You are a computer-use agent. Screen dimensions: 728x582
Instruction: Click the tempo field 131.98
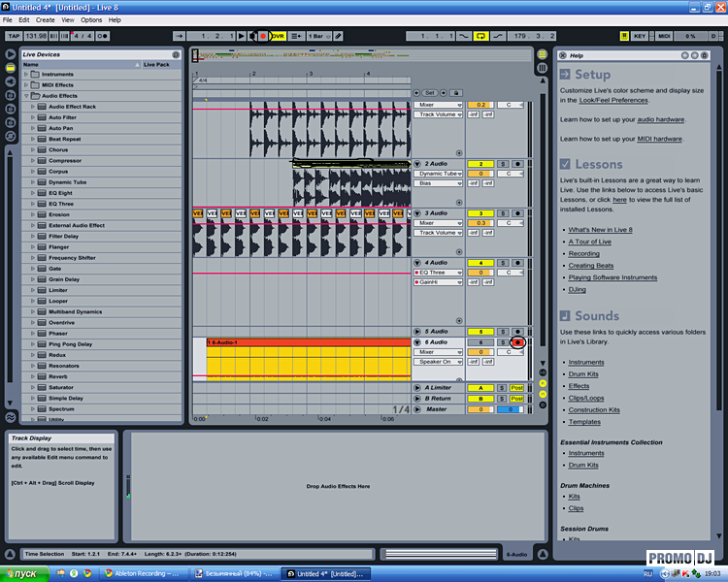[x=36, y=36]
